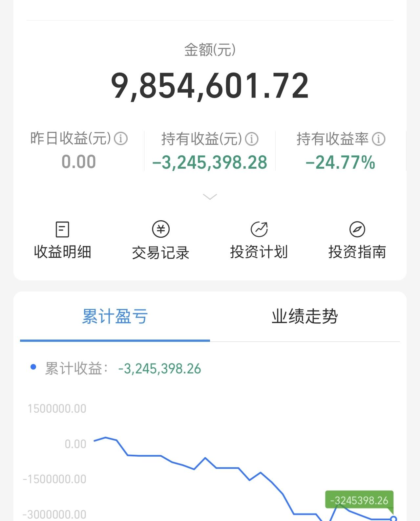Tap the green -3245398.26 chart tooltip

point(359,500)
